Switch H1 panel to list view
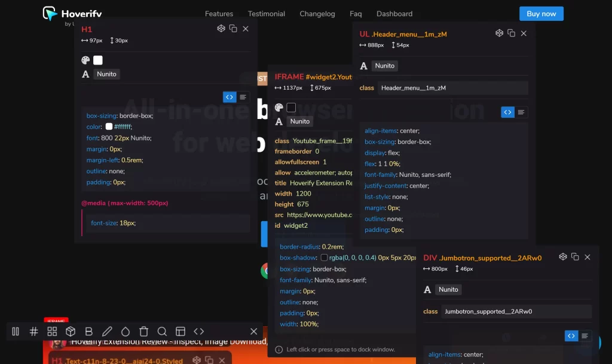This screenshot has height=364, width=612. click(243, 97)
